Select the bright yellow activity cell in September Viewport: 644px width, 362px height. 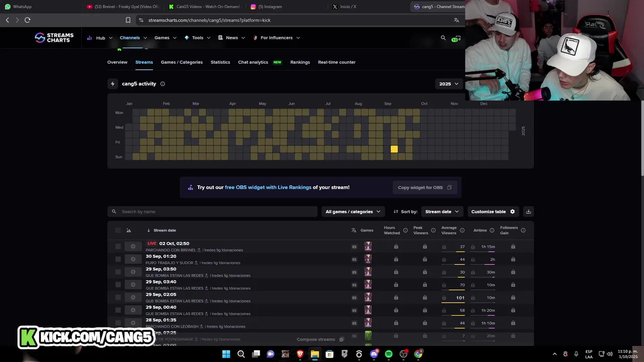394,149
